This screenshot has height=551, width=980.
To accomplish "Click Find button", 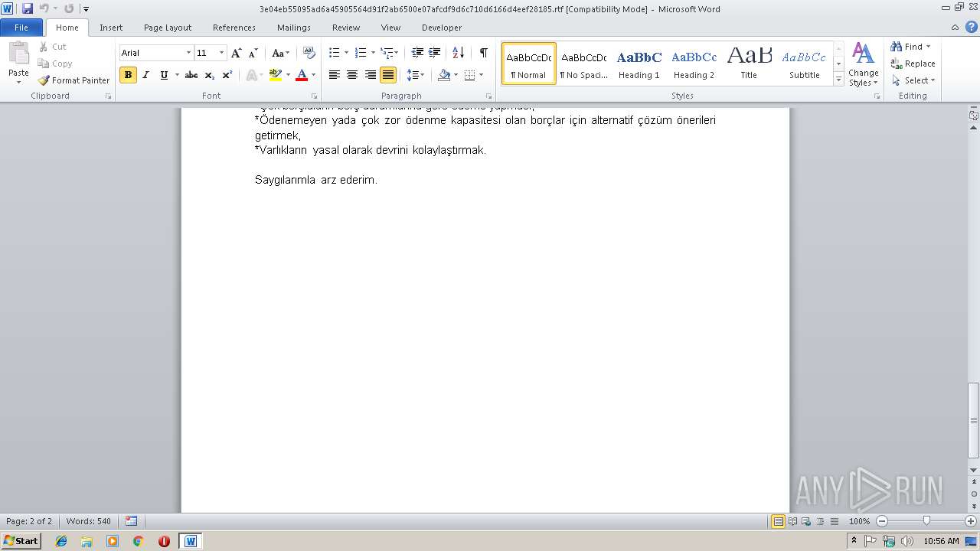I will coord(911,47).
